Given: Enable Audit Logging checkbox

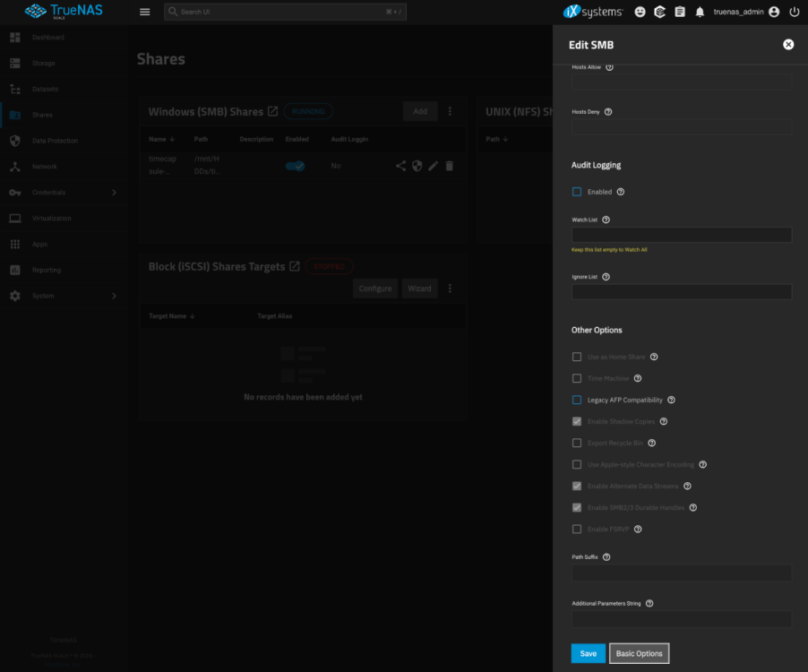Looking at the screenshot, I should pyautogui.click(x=576, y=191).
